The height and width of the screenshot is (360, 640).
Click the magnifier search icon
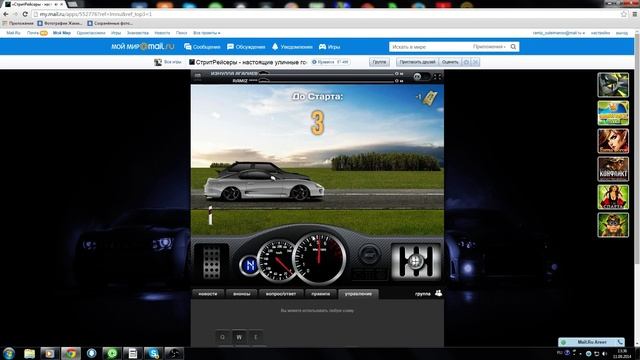tap(513, 47)
